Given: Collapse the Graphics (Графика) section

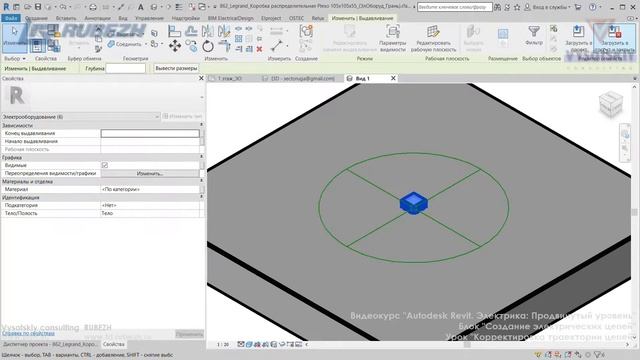Looking at the screenshot, I should (x=201, y=157).
